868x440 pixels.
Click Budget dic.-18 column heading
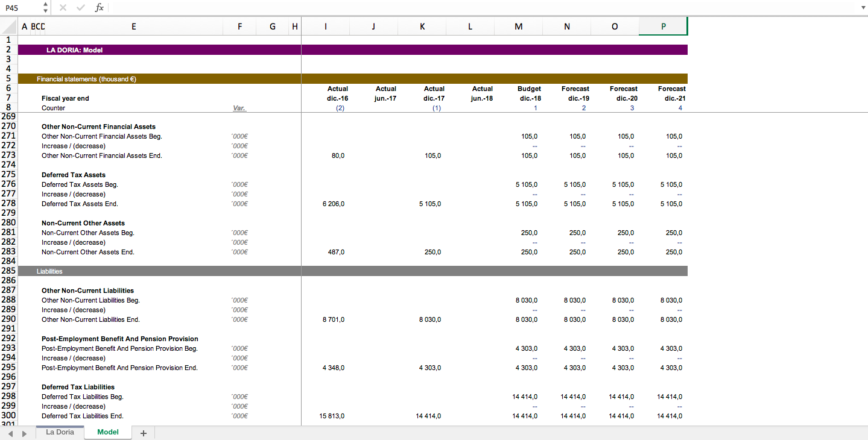pos(529,93)
